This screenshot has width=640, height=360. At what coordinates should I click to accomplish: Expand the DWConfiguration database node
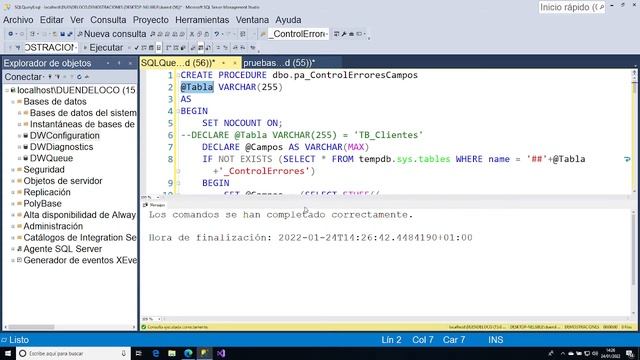click(x=20, y=136)
